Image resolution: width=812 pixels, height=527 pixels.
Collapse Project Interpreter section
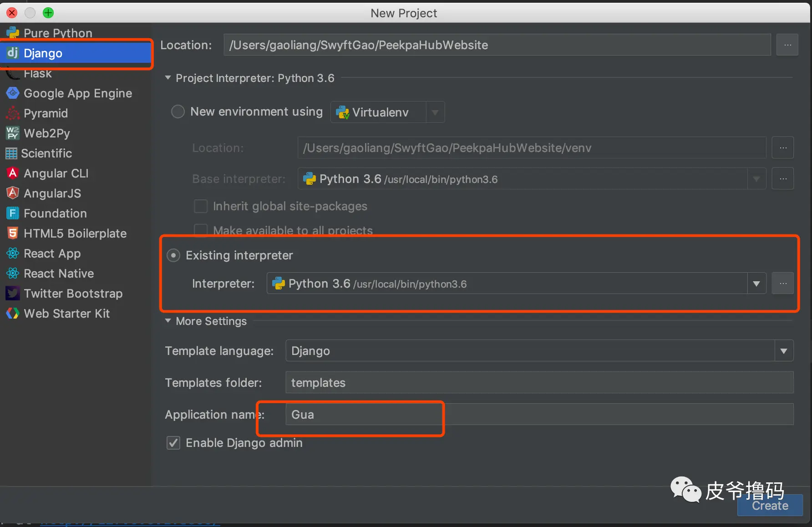pos(168,78)
